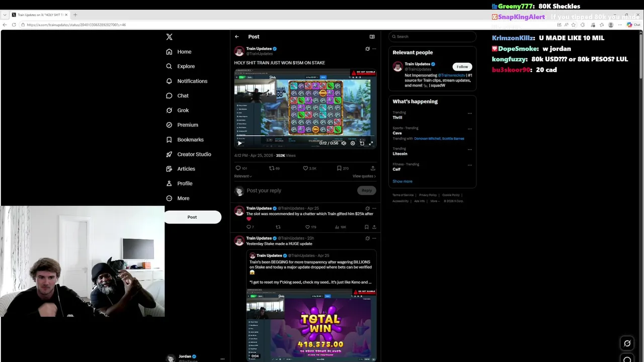This screenshot has height=362, width=644.
Task: Open Jordan account menu dots
Action: [222, 358]
